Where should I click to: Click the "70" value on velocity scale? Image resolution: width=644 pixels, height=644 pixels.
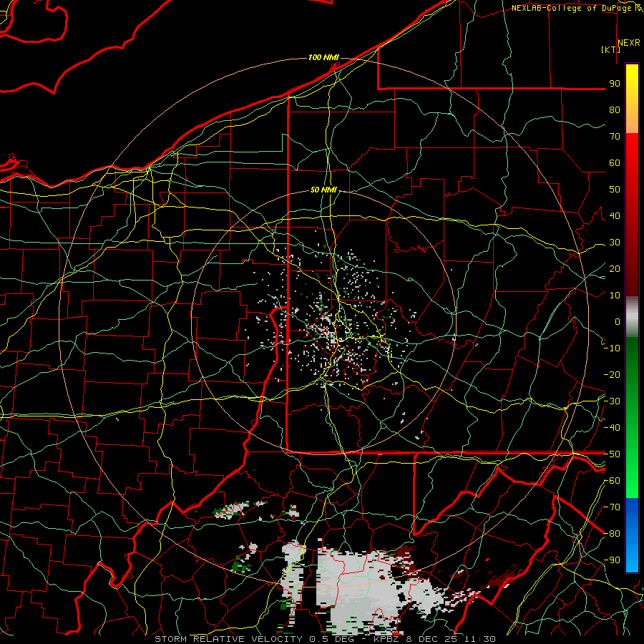click(615, 137)
